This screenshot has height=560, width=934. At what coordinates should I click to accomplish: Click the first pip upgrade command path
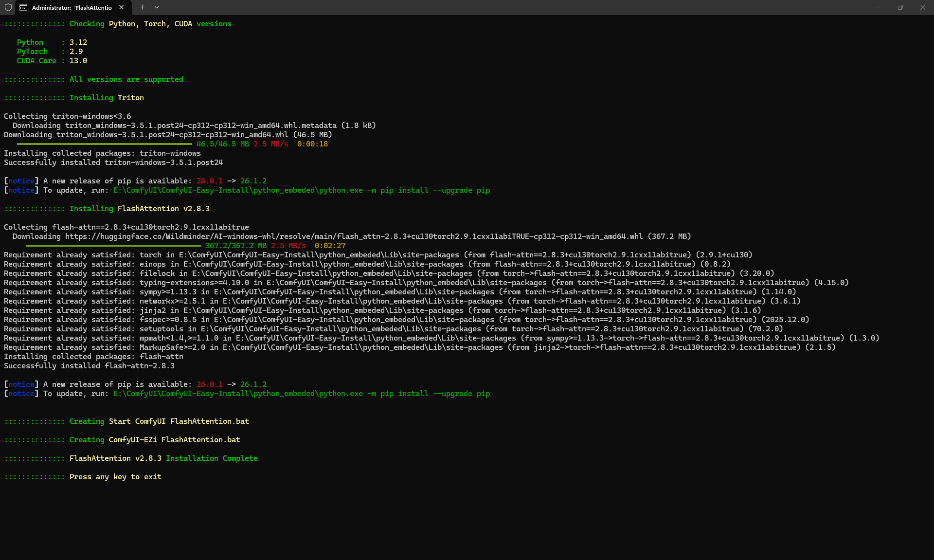[x=302, y=190]
